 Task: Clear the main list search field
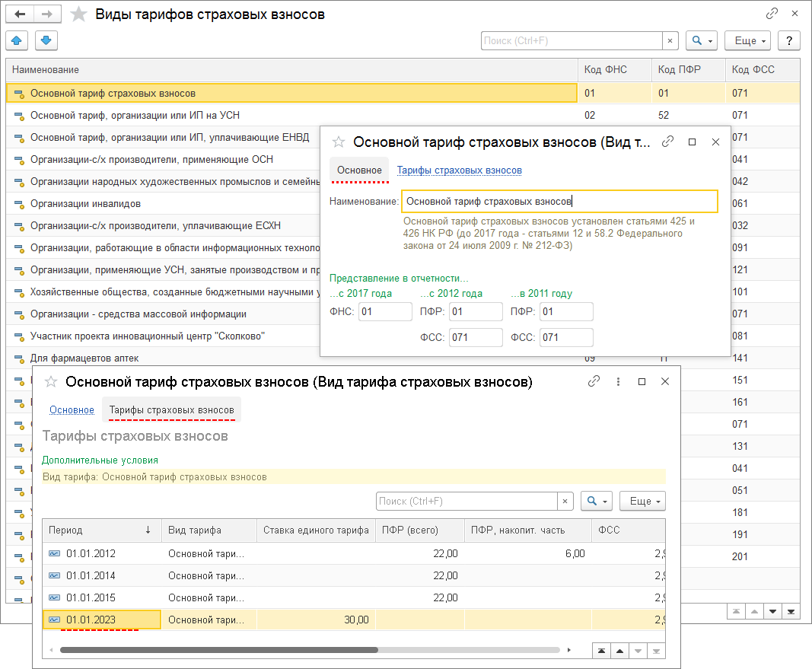[670, 40]
